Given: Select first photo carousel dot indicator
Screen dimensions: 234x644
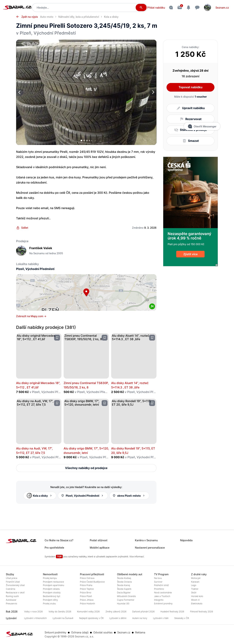Looking at the screenshot, I should pyautogui.click(x=82, y=141).
